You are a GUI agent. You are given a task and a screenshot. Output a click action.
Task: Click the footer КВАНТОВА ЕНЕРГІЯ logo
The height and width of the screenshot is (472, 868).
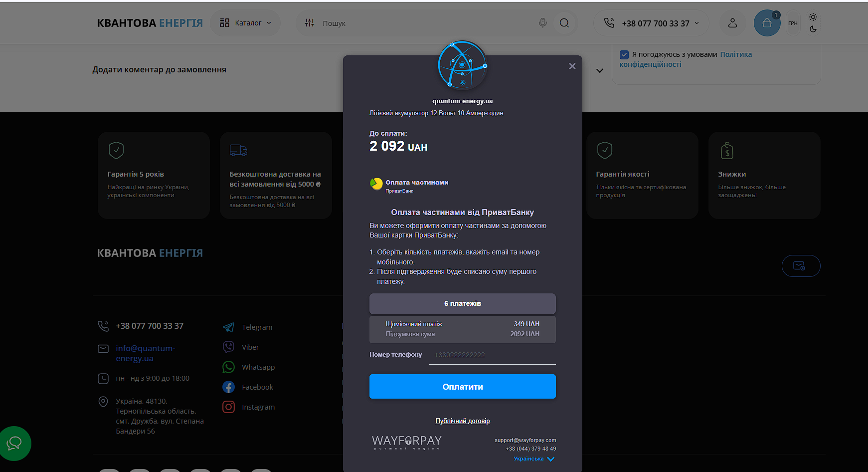click(150, 253)
